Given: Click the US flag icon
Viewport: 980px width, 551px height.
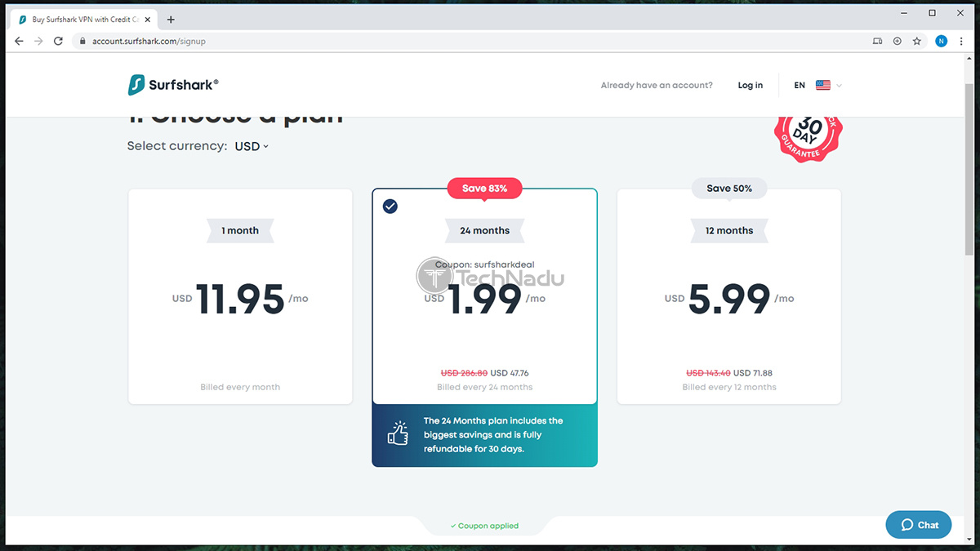Looking at the screenshot, I should pos(823,85).
